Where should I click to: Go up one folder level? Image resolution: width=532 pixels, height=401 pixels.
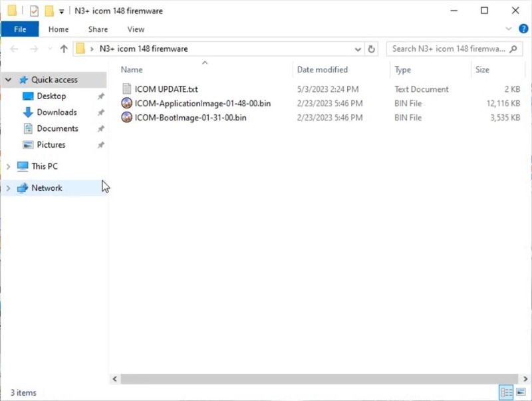click(x=64, y=49)
